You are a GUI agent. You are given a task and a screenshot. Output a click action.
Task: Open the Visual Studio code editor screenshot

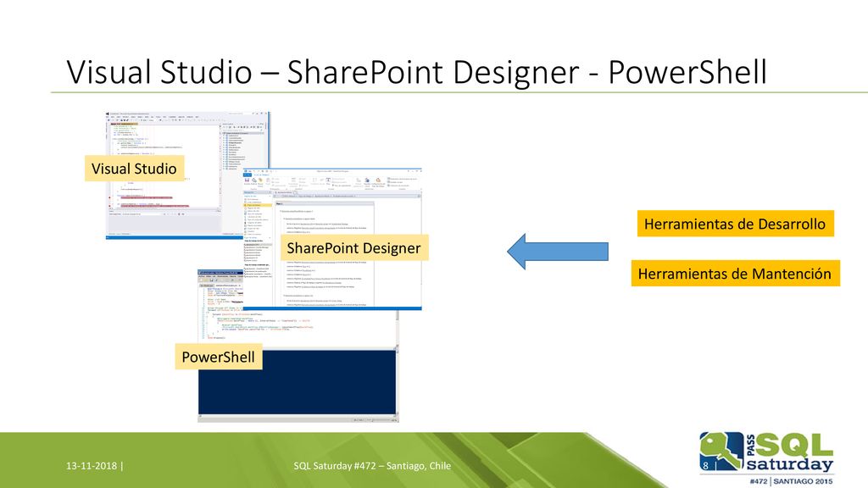(x=187, y=175)
